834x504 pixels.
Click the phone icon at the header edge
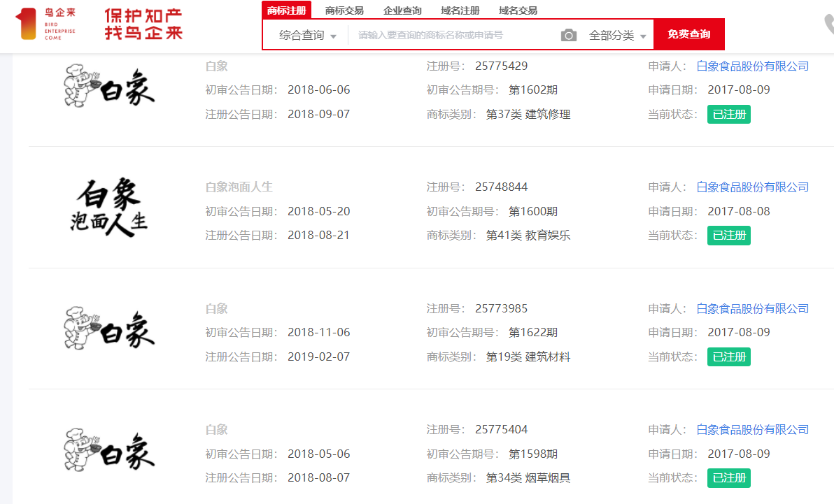click(x=829, y=24)
